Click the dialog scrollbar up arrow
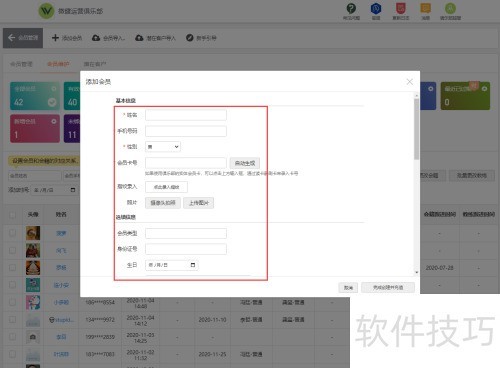Screen dimensions: 500x368 coord(416,96)
